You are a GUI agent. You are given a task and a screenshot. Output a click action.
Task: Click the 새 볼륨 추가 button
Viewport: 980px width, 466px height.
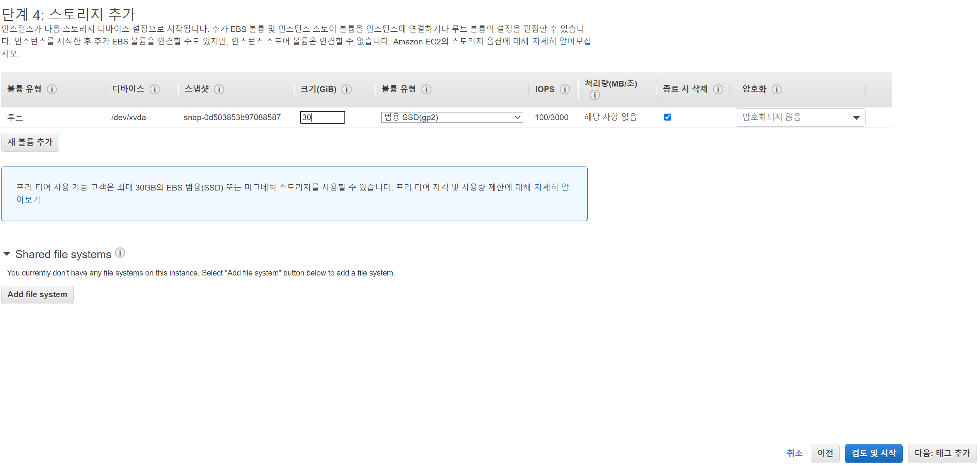(x=30, y=142)
